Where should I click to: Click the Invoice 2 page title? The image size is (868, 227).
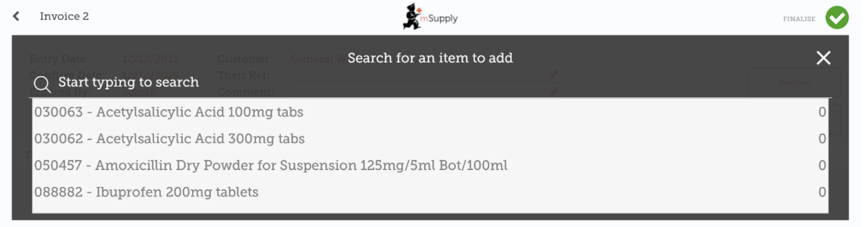(x=64, y=17)
